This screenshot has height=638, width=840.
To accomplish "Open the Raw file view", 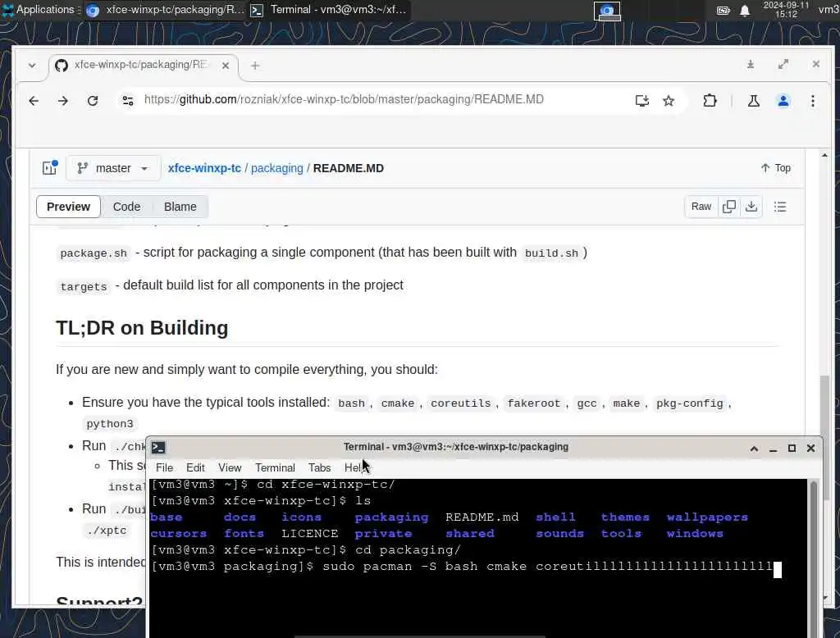I will point(701,207).
